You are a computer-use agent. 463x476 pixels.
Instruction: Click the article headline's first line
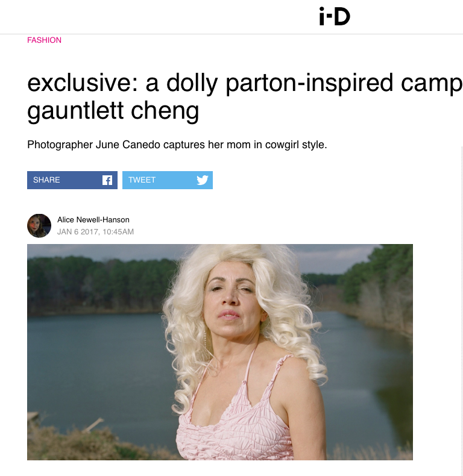[x=245, y=83]
